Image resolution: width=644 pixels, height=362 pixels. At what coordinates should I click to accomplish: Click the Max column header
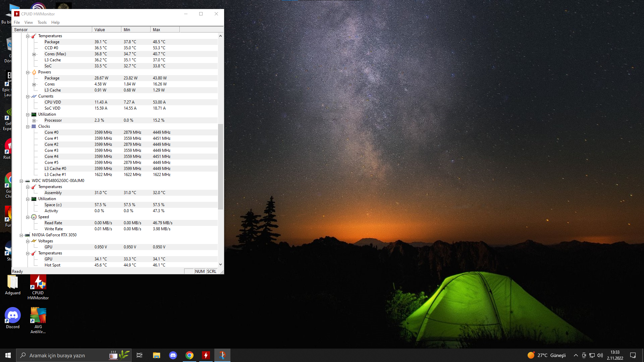pyautogui.click(x=164, y=29)
